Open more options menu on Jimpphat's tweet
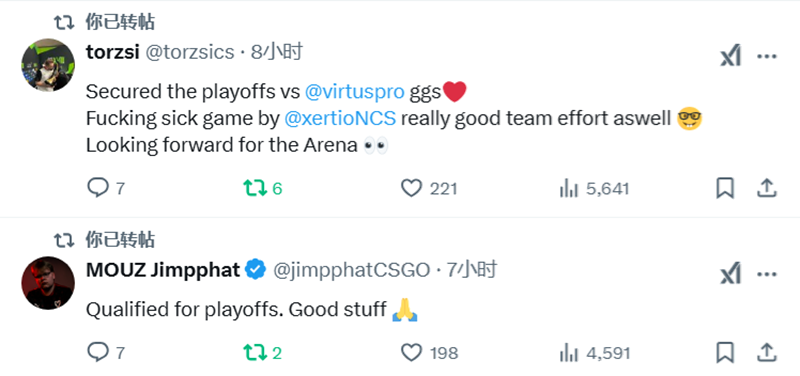800x376 pixels. click(x=767, y=274)
